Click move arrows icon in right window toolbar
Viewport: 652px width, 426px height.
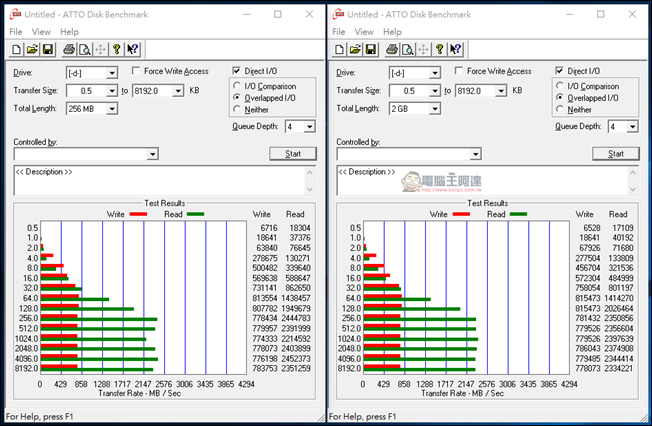coord(423,50)
